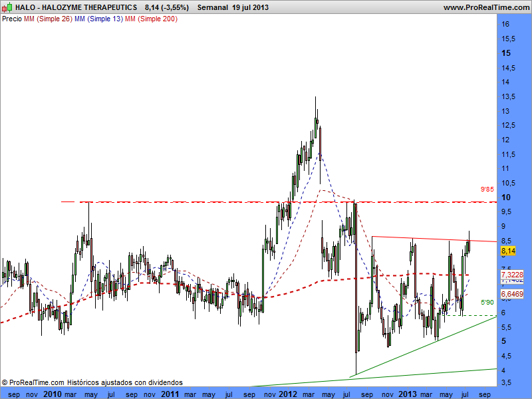Click the 12,5 price axis label
The image size is (532, 399).
[x=508, y=126]
